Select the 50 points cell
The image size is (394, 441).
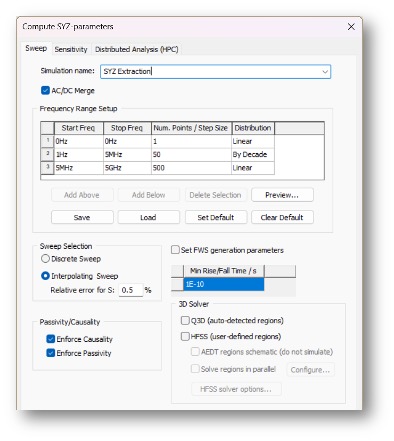(191, 154)
